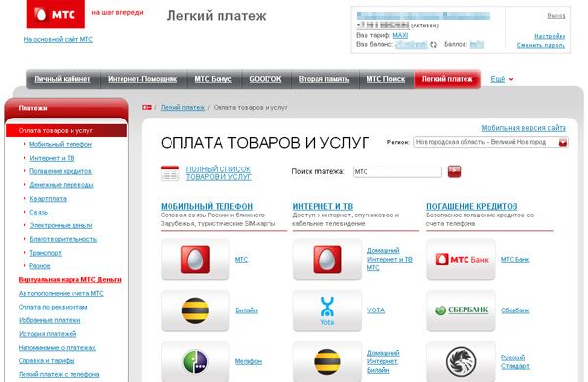Image resolution: width=588 pixels, height=382 pixels.
Task: Click Легкий платеж breadcrumb link
Action: (182, 107)
